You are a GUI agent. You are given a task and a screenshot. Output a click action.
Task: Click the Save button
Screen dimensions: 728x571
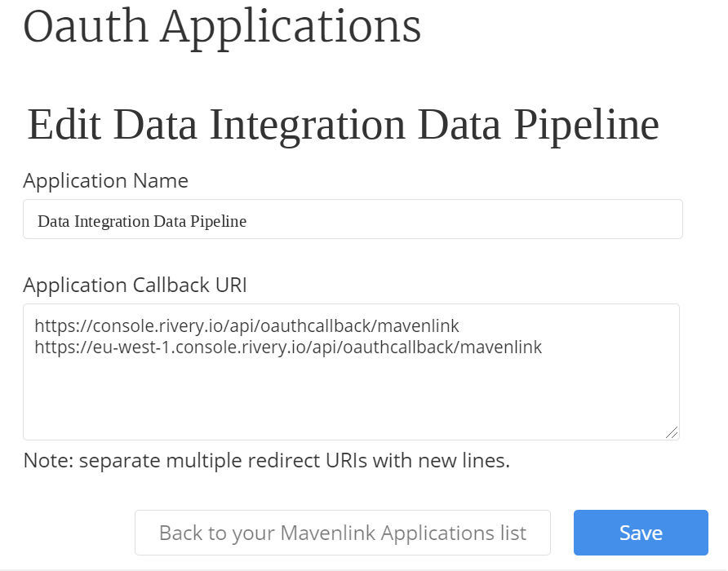click(641, 533)
